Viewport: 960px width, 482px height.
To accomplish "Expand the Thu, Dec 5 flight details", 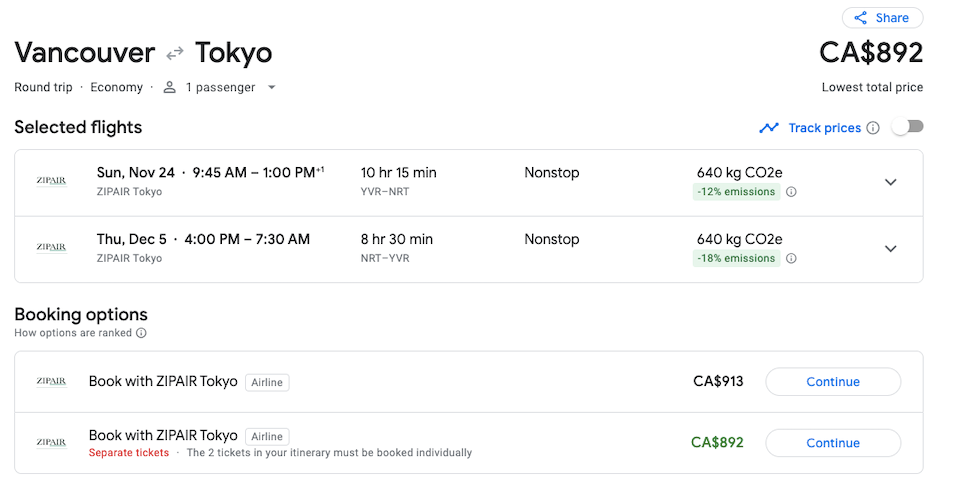I will click(x=891, y=249).
